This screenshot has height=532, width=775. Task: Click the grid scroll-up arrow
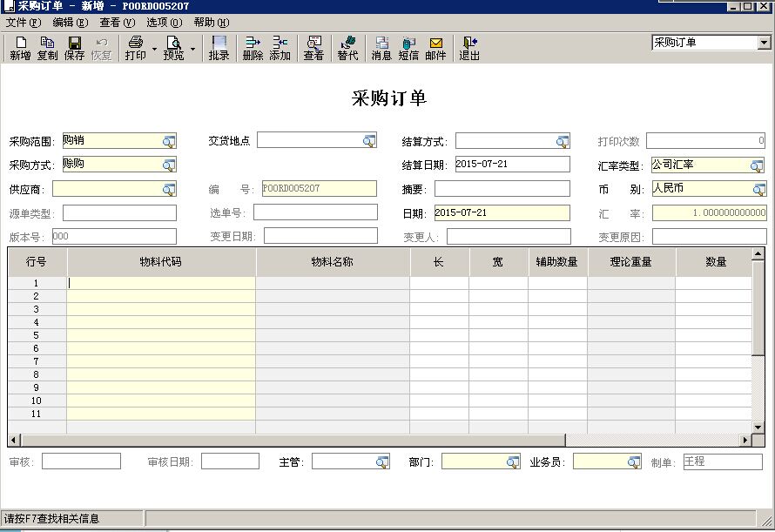click(758, 254)
